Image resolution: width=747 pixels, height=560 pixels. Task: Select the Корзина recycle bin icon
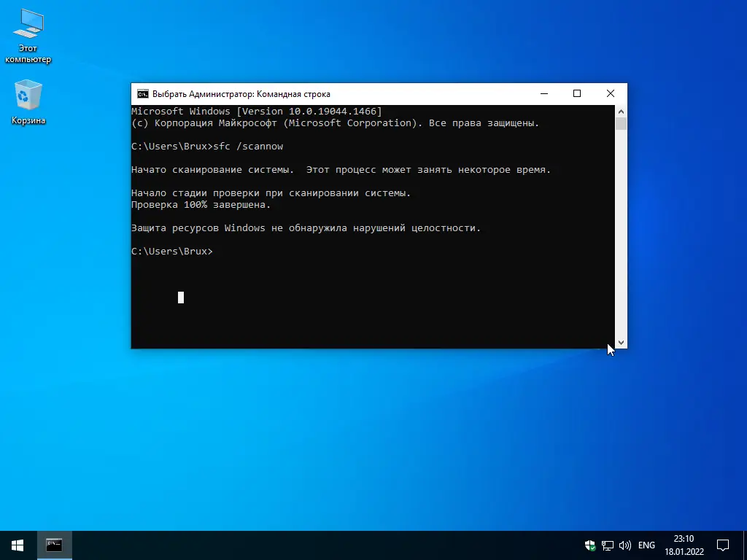[x=28, y=102]
